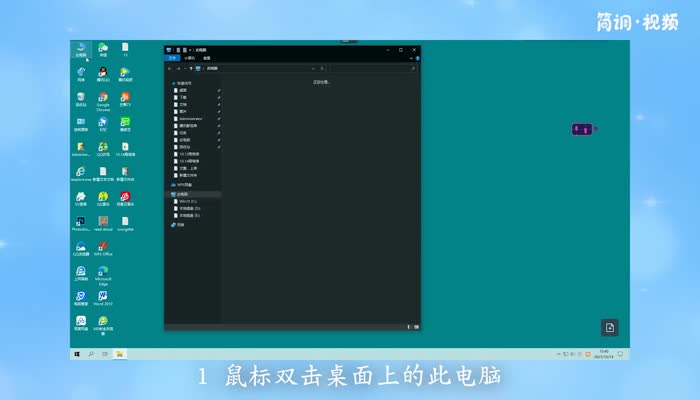
Task: Click the Explorer search box
Action: pos(373,68)
